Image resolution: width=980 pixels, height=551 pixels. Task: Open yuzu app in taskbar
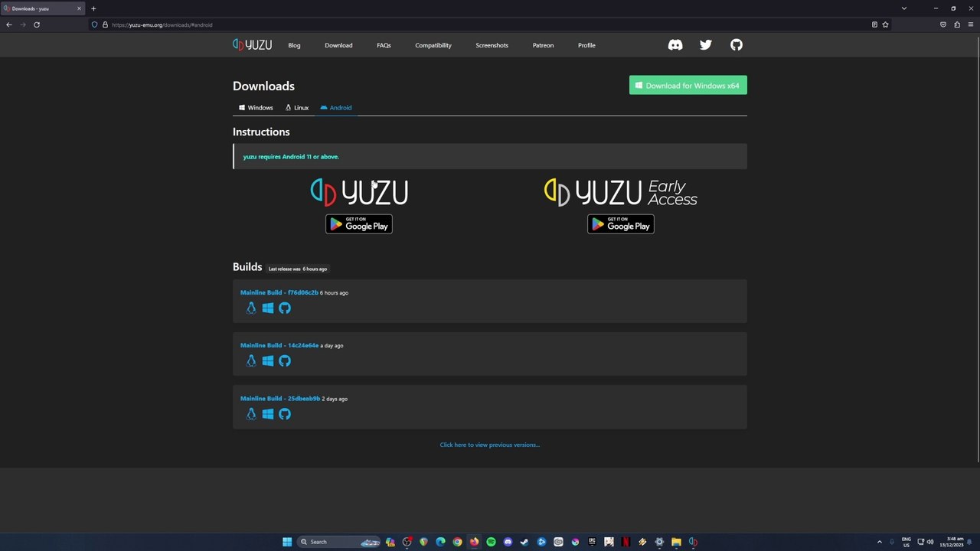(693, 542)
